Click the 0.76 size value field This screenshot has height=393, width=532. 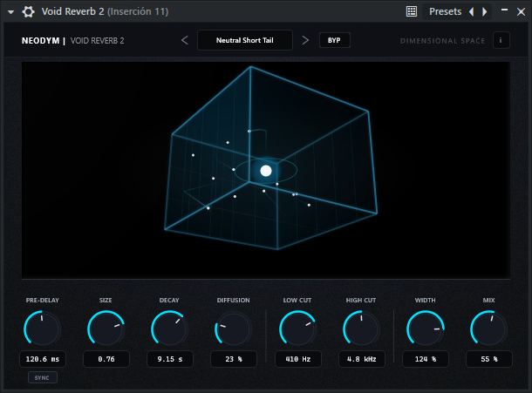coord(106,359)
